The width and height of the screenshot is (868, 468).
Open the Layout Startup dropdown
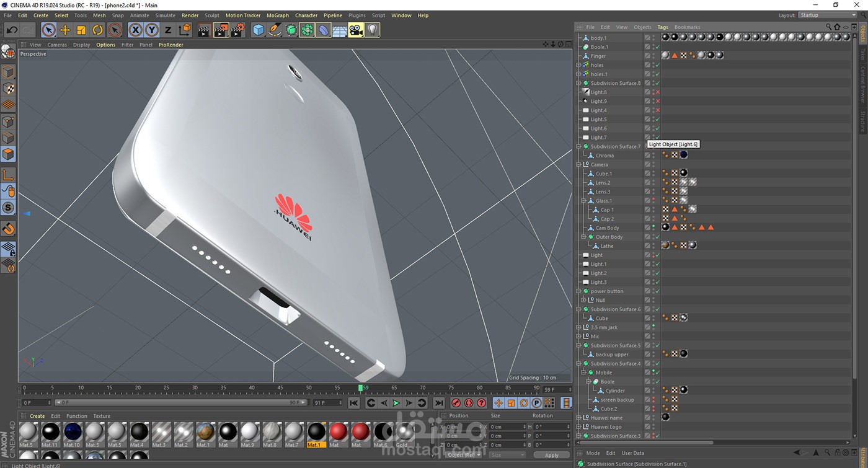(828, 15)
